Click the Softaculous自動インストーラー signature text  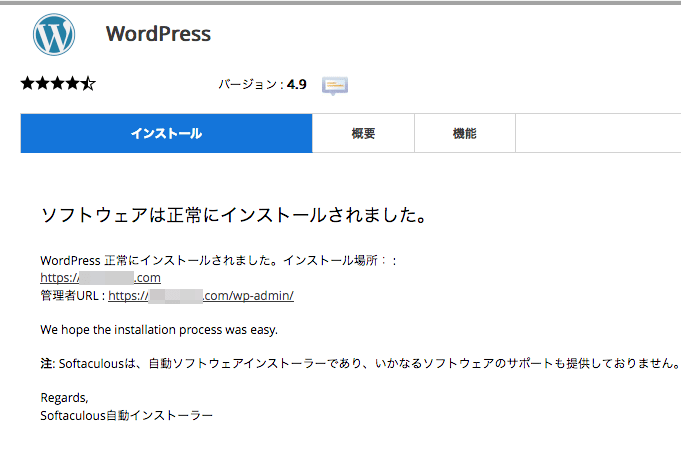[126, 416]
